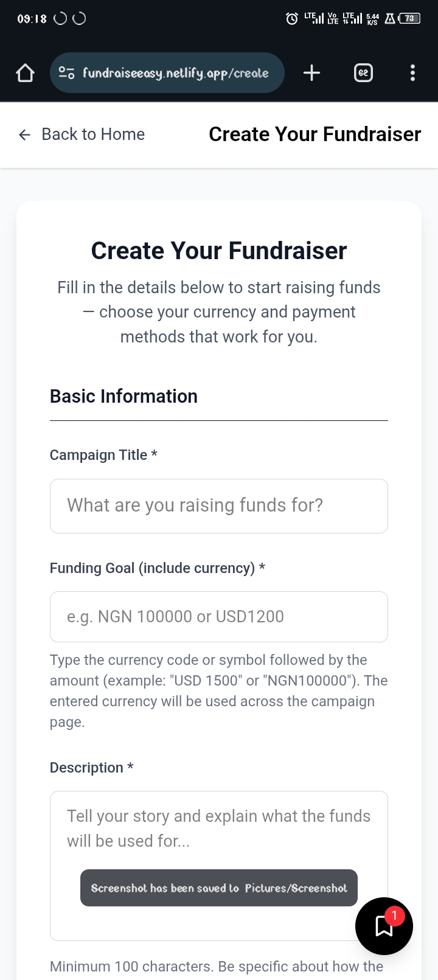Open the tab switcher showing 62
Screen dimensions: 438x980
363,73
